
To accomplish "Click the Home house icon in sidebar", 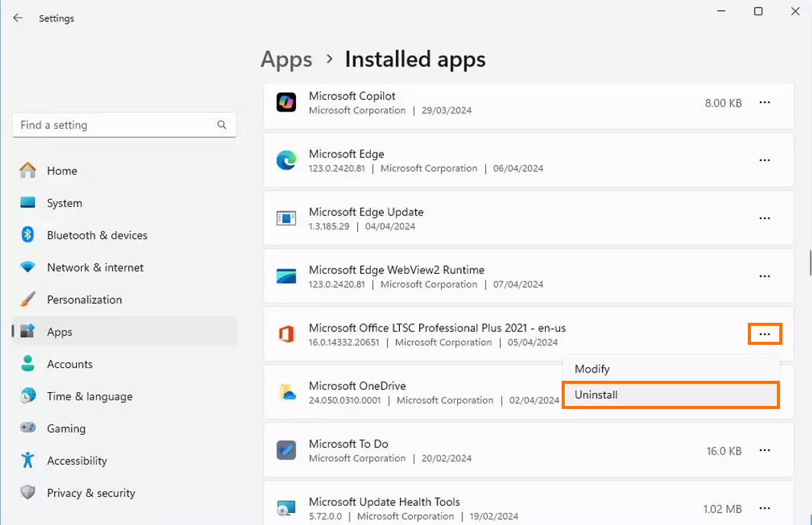I will (27, 170).
